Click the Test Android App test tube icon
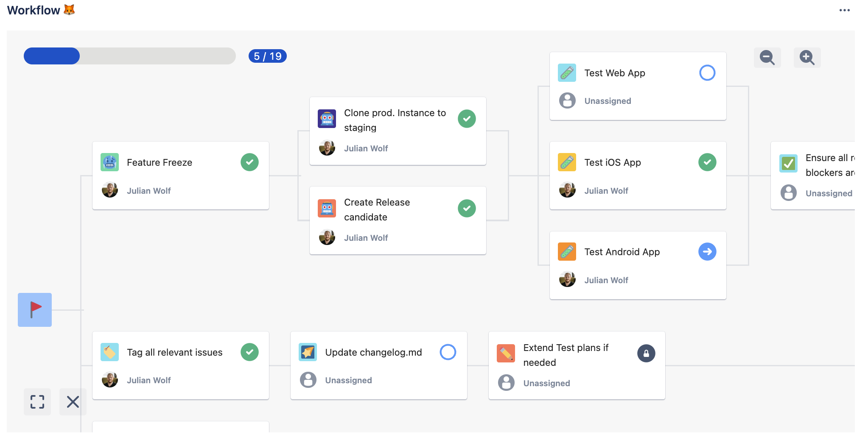The image size is (868, 440). point(567,252)
